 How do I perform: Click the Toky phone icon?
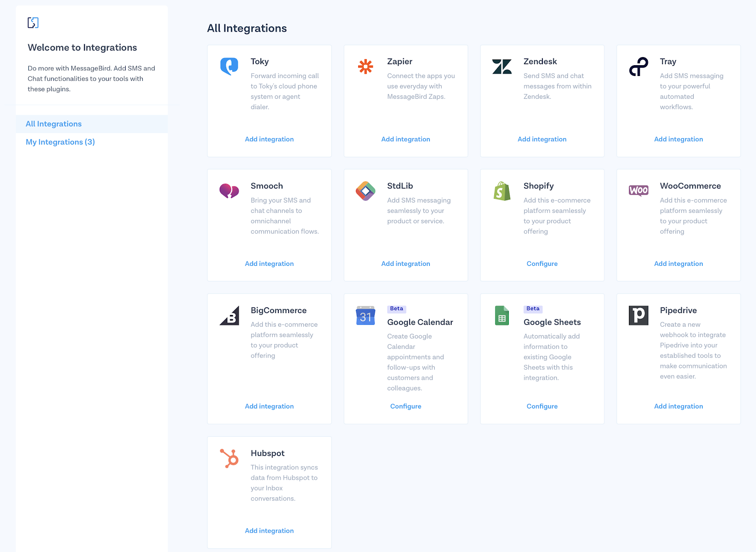229,67
